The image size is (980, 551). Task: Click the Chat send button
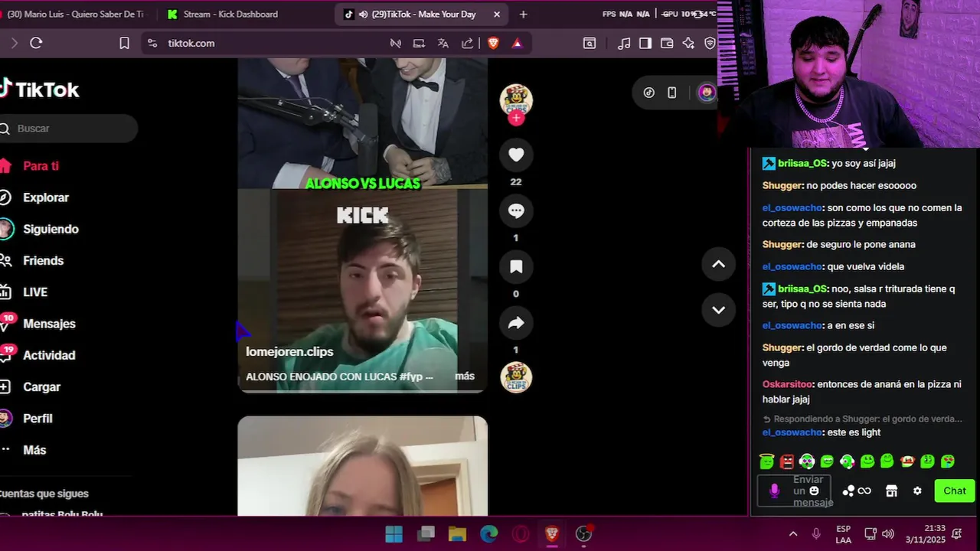pyautogui.click(x=955, y=491)
